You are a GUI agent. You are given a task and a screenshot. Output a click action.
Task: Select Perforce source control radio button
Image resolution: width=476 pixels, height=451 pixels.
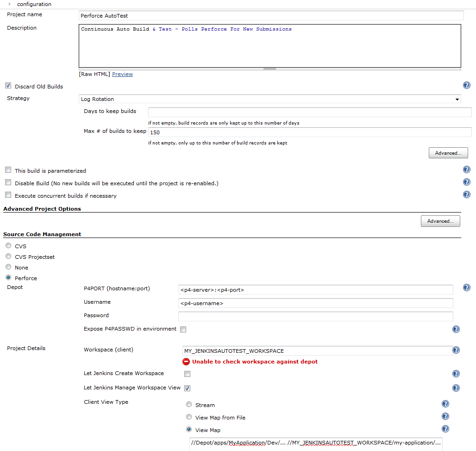8,277
